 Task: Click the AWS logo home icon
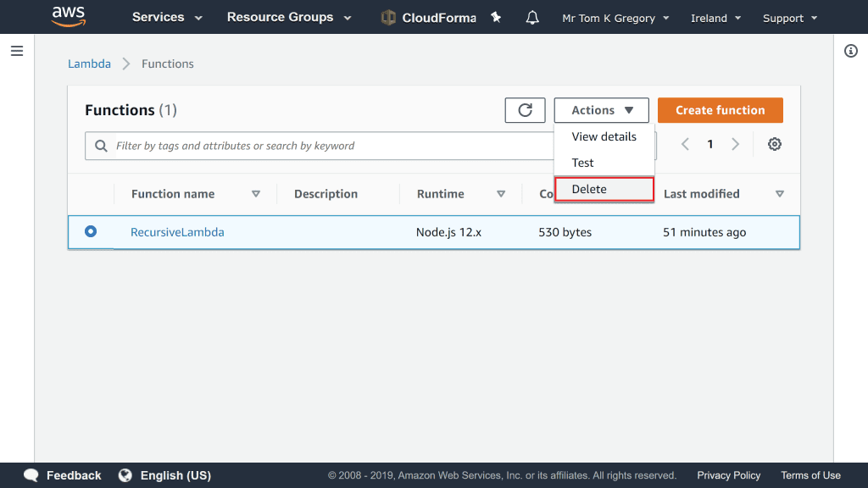pos(68,16)
